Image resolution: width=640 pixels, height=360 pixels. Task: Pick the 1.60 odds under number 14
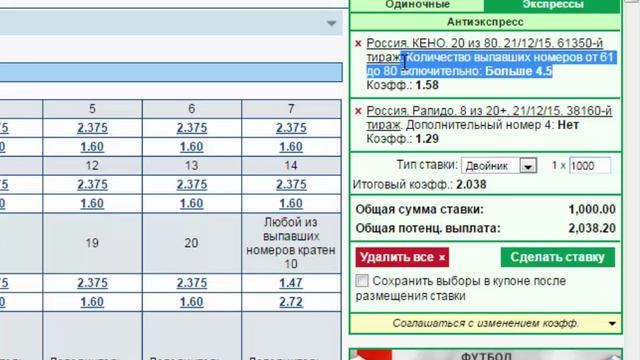(291, 203)
